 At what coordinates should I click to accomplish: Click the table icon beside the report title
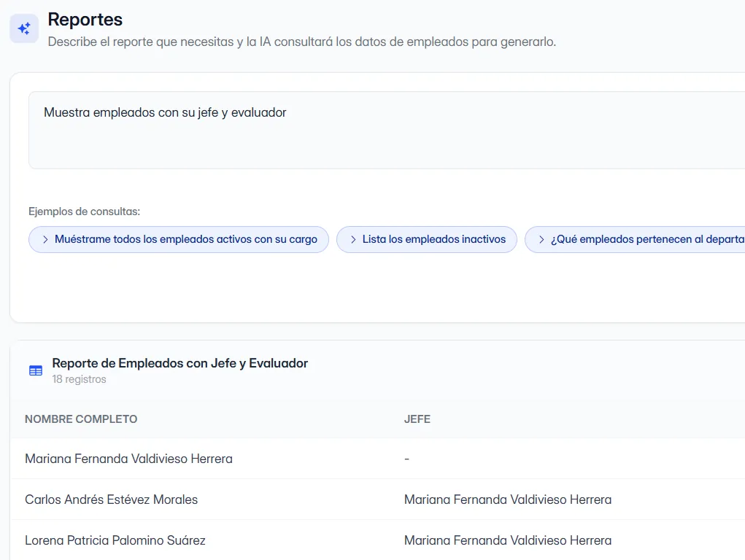[x=36, y=370]
